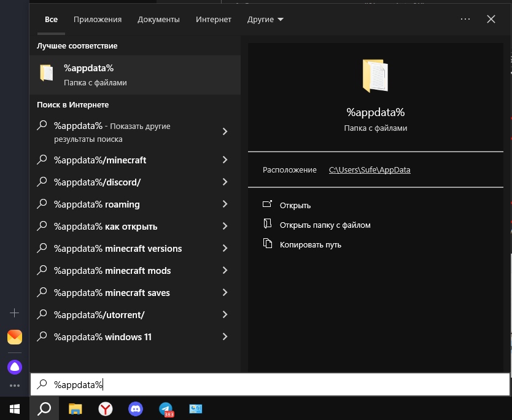Viewport: 512px width, 420px height.
Task: Click the C:\Users\Sufe\AppData location link
Action: [370, 170]
